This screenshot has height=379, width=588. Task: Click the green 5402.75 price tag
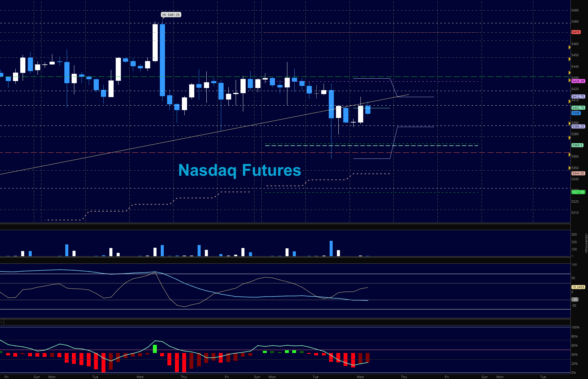(578, 108)
